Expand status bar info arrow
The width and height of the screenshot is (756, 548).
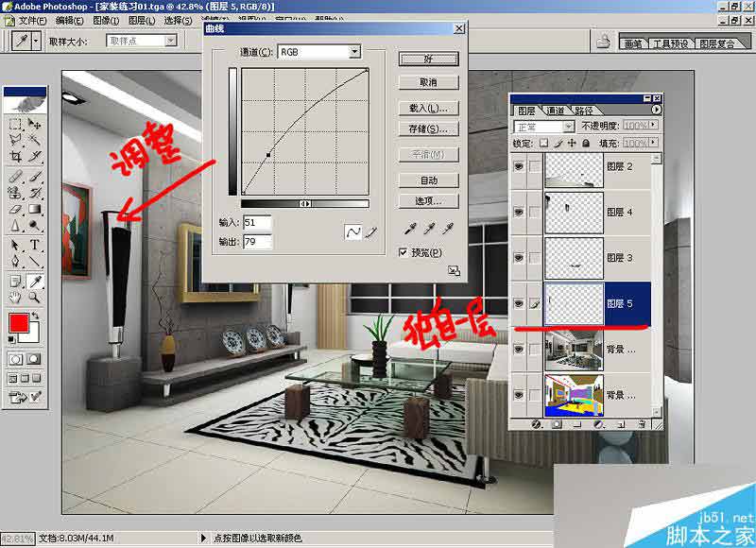pos(203,538)
